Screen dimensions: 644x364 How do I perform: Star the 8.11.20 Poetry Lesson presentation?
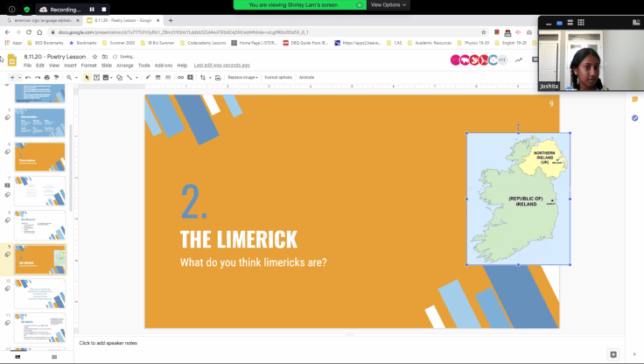pos(94,57)
